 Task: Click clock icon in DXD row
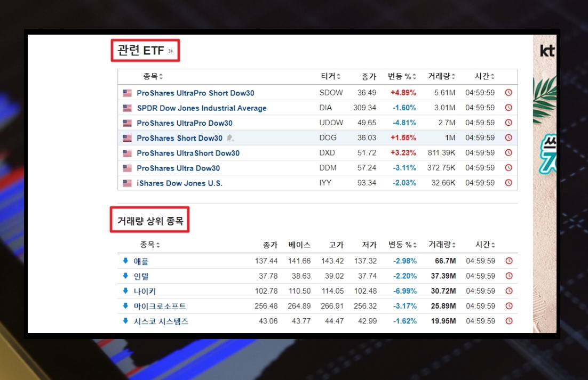(x=508, y=152)
